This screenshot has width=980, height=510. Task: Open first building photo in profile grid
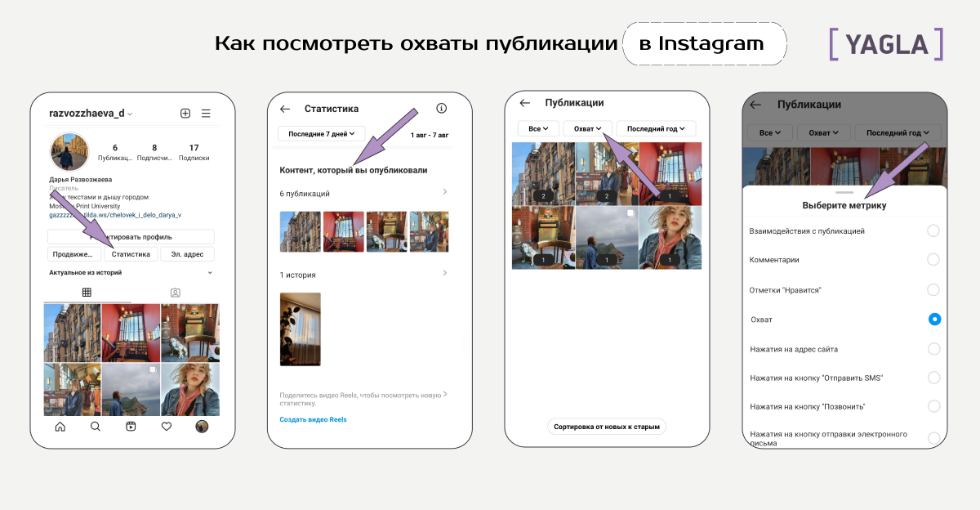tap(73, 333)
